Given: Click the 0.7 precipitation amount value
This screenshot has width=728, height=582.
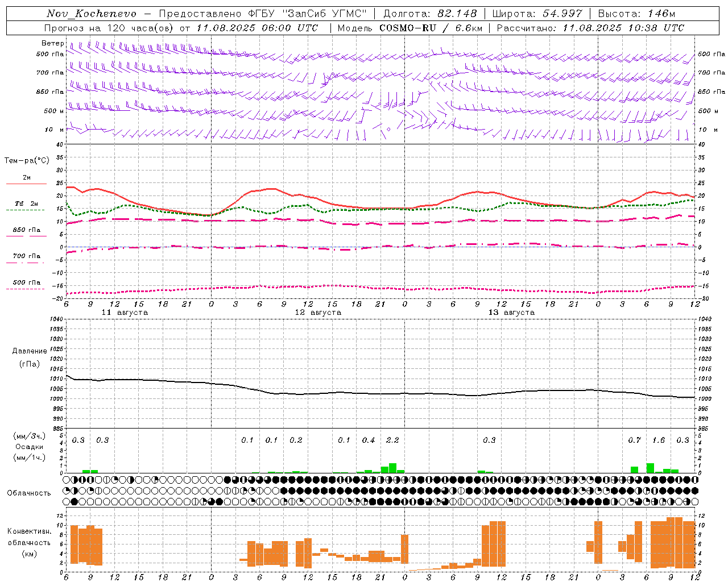Looking at the screenshot, I should (634, 440).
